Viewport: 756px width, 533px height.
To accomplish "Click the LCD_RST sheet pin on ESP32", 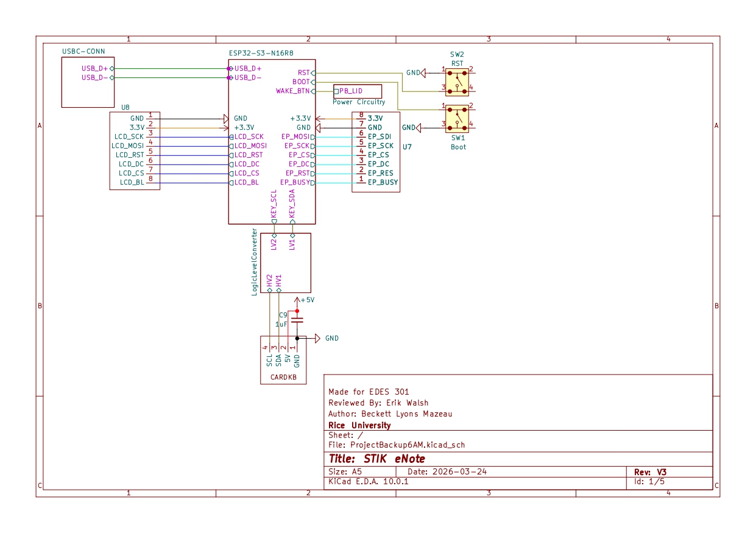I will click(249, 155).
